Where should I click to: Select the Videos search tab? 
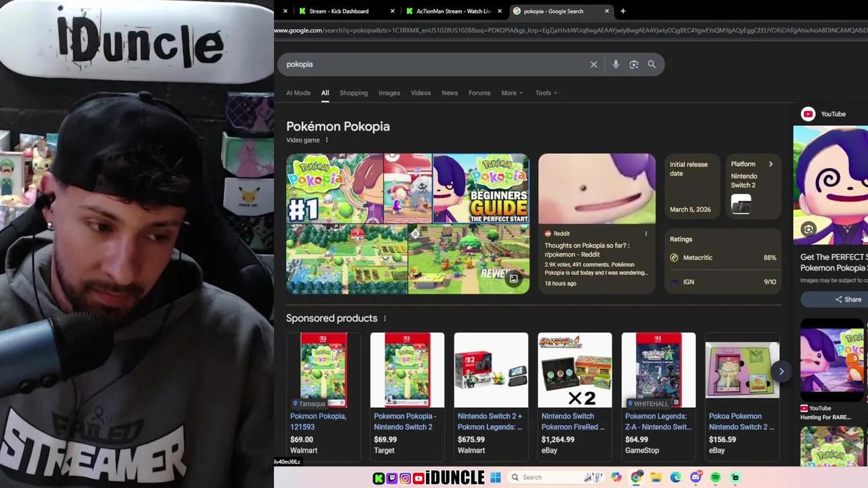pyautogui.click(x=420, y=93)
